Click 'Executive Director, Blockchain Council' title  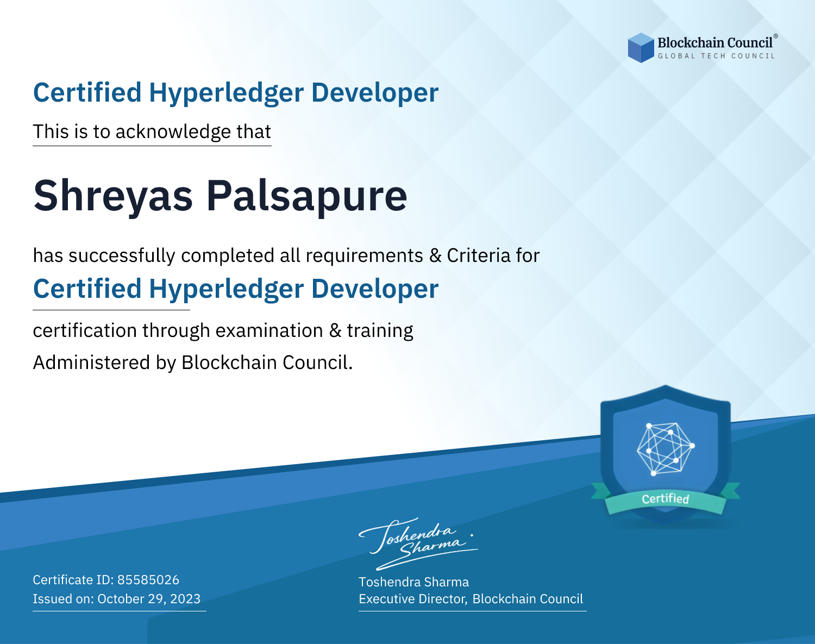click(x=471, y=599)
